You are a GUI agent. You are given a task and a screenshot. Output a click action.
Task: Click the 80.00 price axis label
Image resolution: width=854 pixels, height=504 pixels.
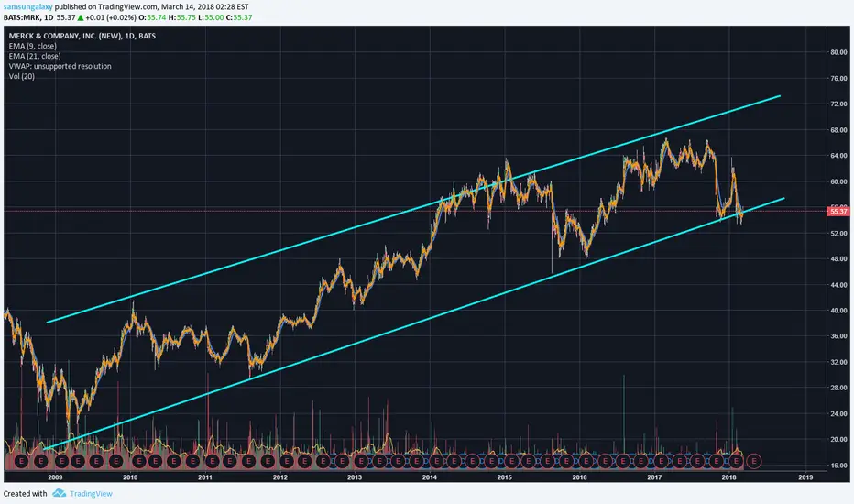[x=838, y=52]
